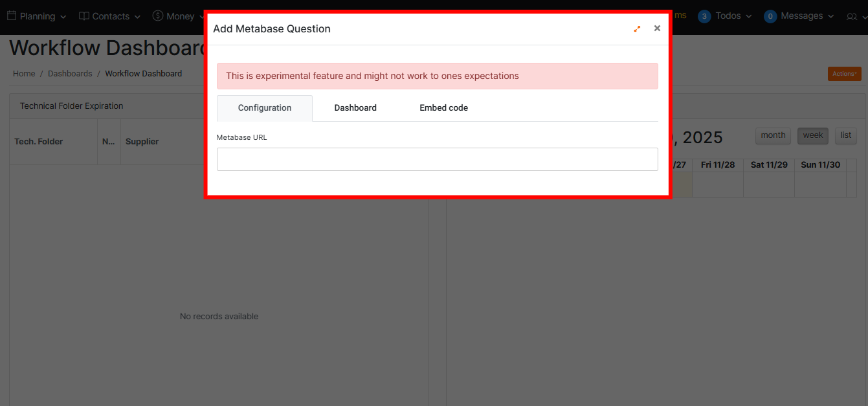Click the Planning calendar icon
The image size is (868, 406).
12,16
